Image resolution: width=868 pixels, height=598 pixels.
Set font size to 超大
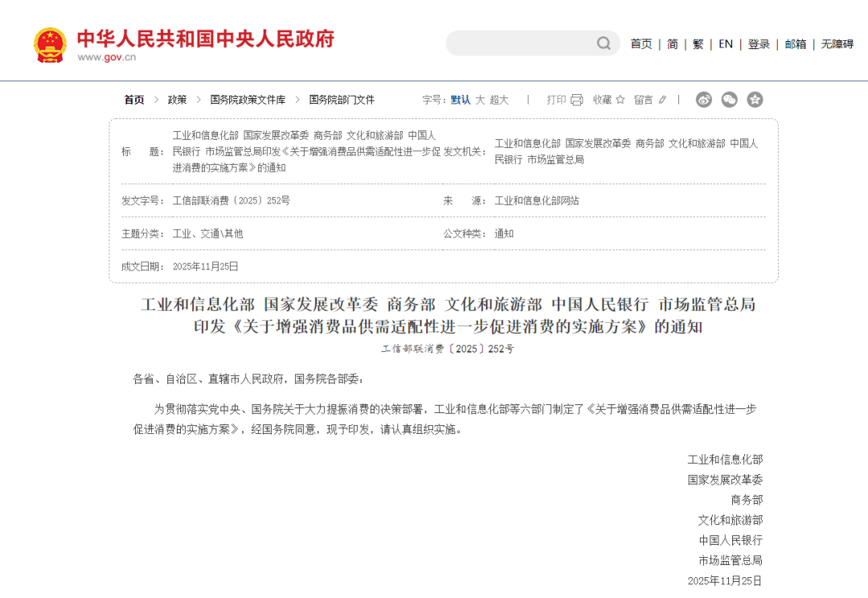pyautogui.click(x=499, y=100)
